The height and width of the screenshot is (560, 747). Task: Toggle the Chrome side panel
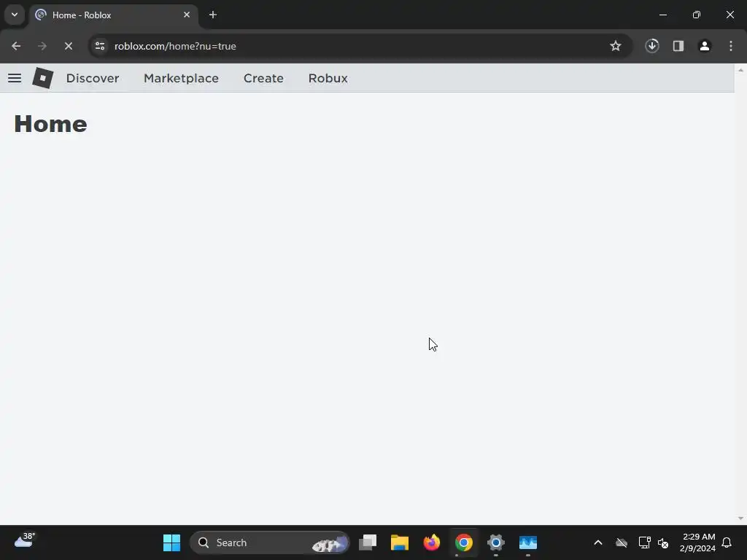tap(678, 46)
